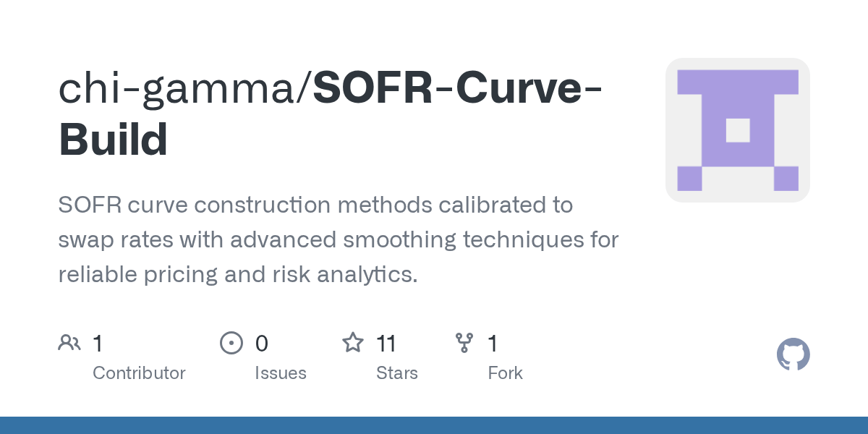Click the Issues label
This screenshot has width=868, height=434.
click(281, 373)
